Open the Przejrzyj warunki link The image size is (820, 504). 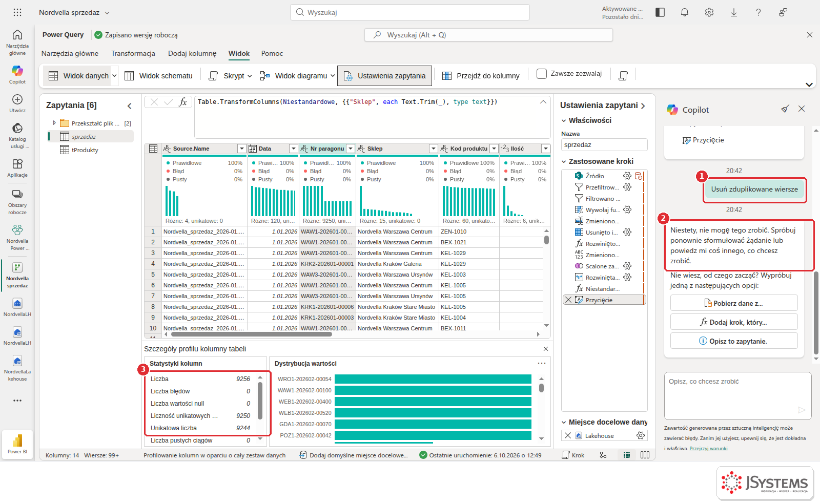708,449
